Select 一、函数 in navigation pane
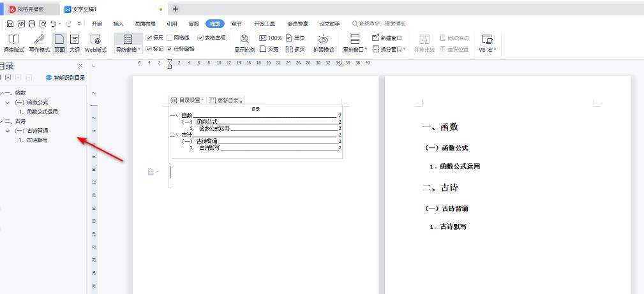Viewport: 644px width, 294px height. pos(15,93)
